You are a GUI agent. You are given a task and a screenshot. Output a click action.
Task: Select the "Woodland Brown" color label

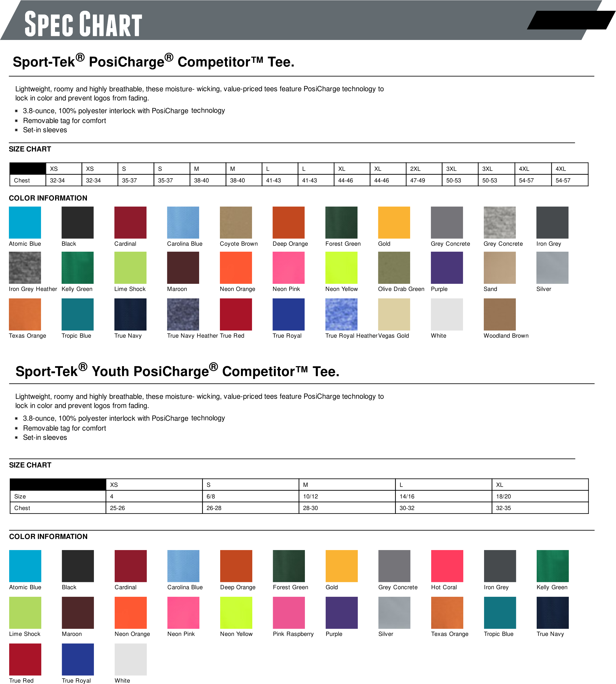pyautogui.click(x=506, y=336)
